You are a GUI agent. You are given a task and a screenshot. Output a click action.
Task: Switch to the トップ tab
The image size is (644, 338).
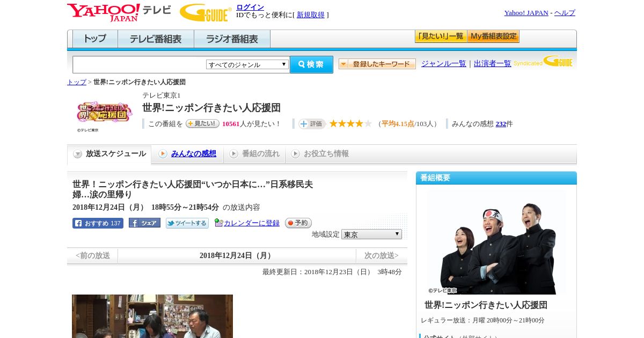coord(95,39)
